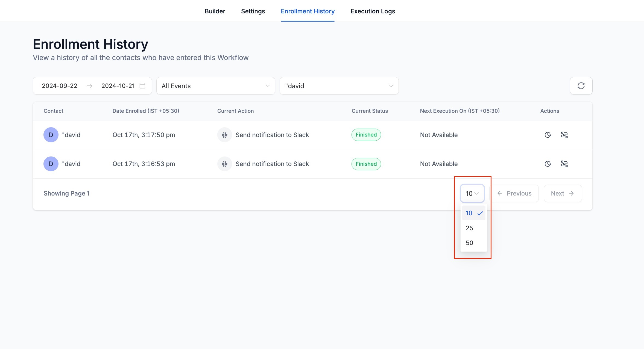This screenshot has width=644, height=349.
Task: Click the refresh icon button
Action: pyautogui.click(x=581, y=86)
